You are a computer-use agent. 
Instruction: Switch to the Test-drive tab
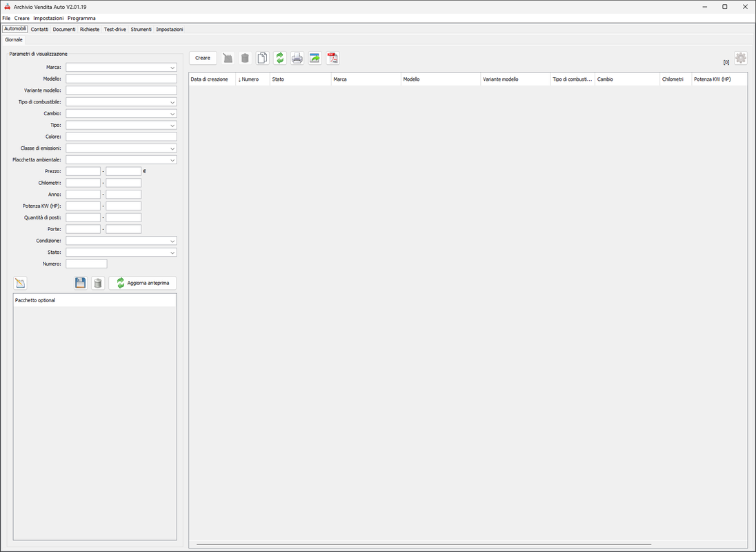pos(115,30)
